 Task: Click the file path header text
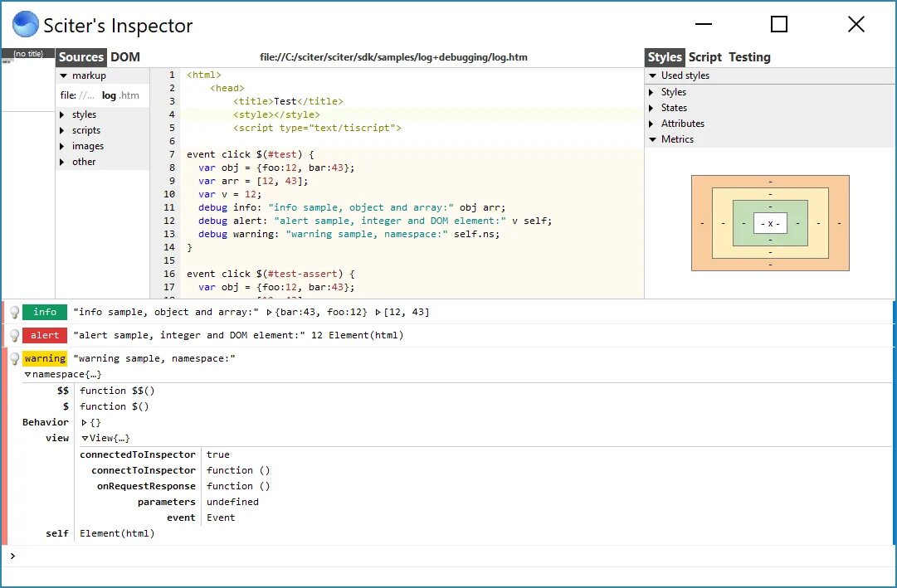(393, 57)
